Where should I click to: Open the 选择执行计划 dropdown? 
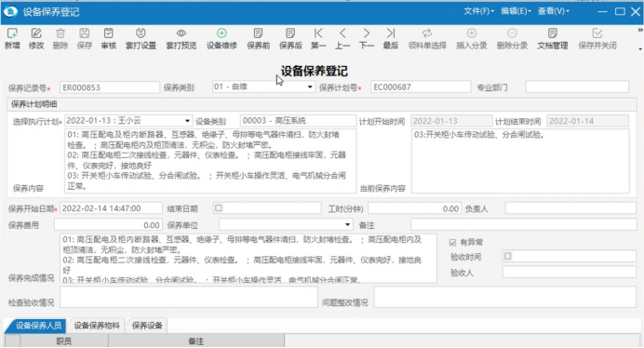click(187, 121)
